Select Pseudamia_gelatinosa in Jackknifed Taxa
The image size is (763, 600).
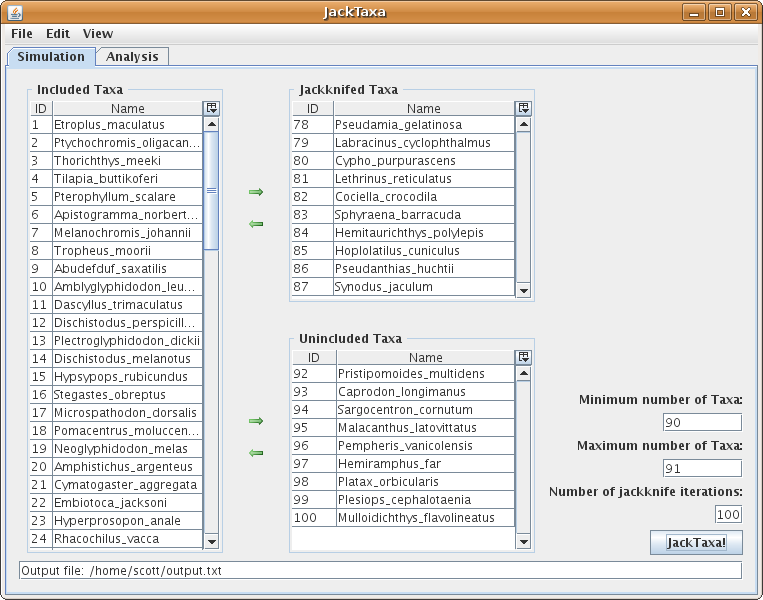[x=403, y=125]
